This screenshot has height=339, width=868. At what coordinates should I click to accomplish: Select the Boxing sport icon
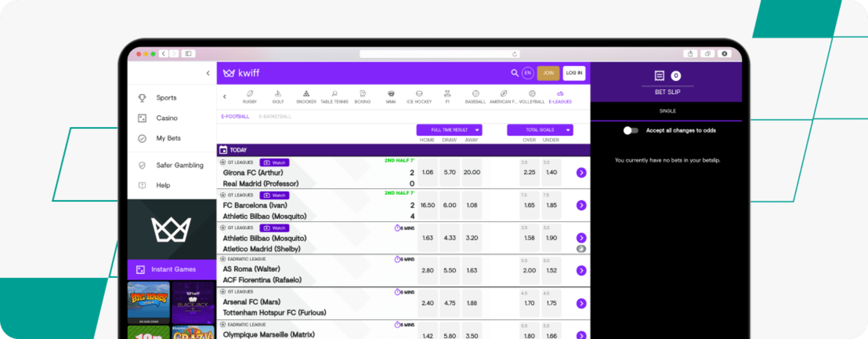point(363,97)
